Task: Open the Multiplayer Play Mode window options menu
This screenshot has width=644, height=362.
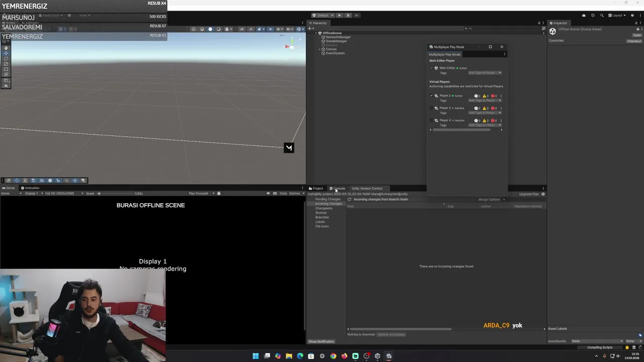Action: 504,54
